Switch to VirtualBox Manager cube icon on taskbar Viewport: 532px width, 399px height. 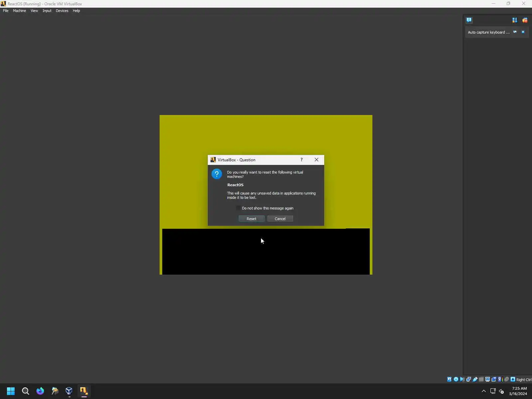pyautogui.click(x=69, y=391)
